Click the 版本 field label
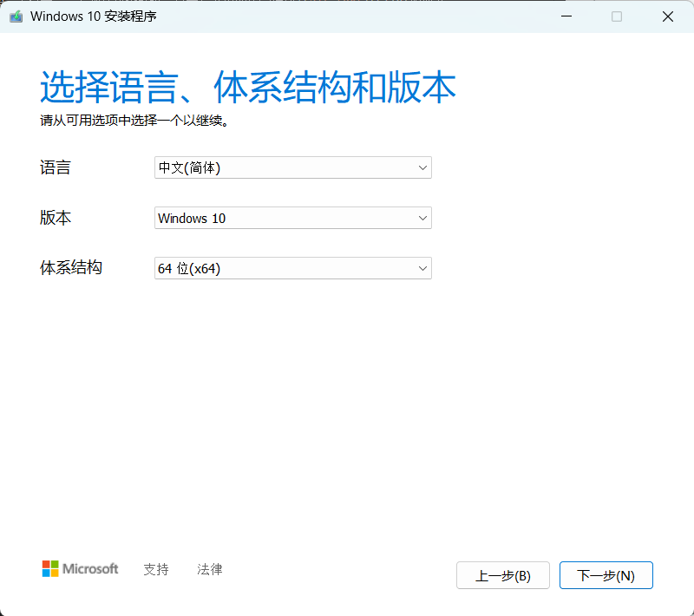Image resolution: width=694 pixels, height=616 pixels. click(56, 219)
